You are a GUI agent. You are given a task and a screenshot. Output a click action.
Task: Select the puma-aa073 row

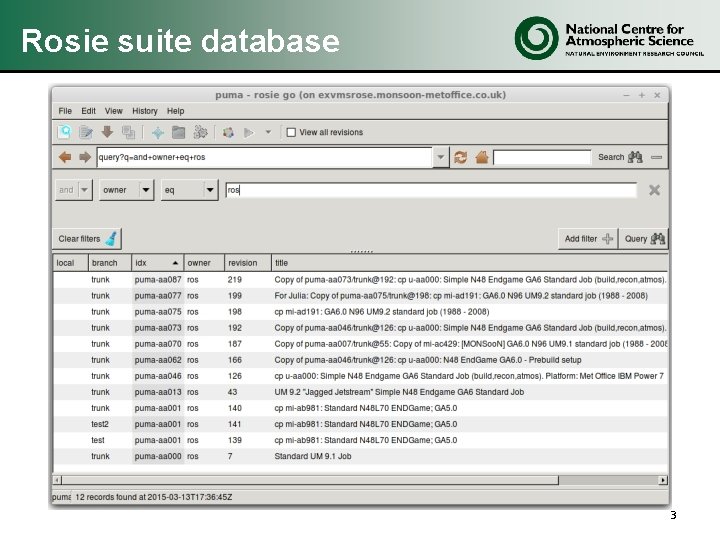360,328
